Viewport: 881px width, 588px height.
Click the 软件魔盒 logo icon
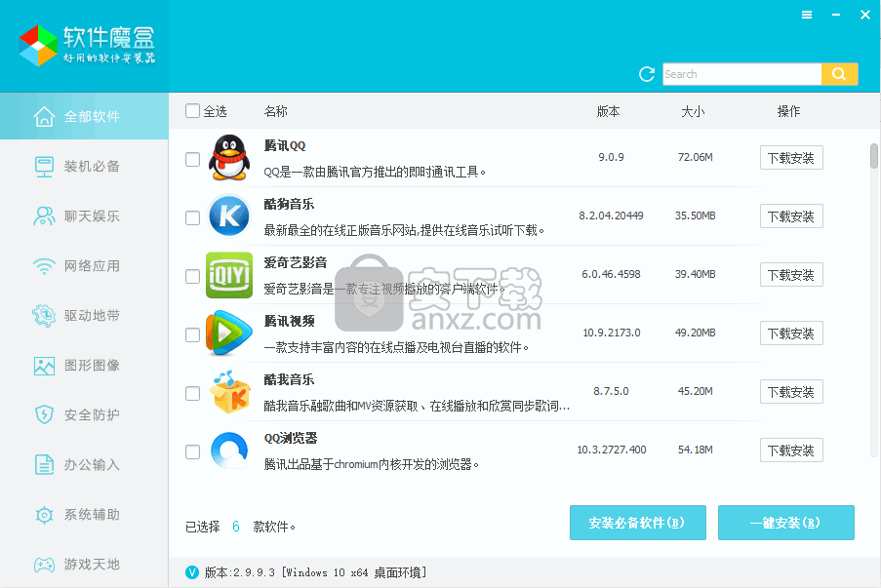point(38,46)
